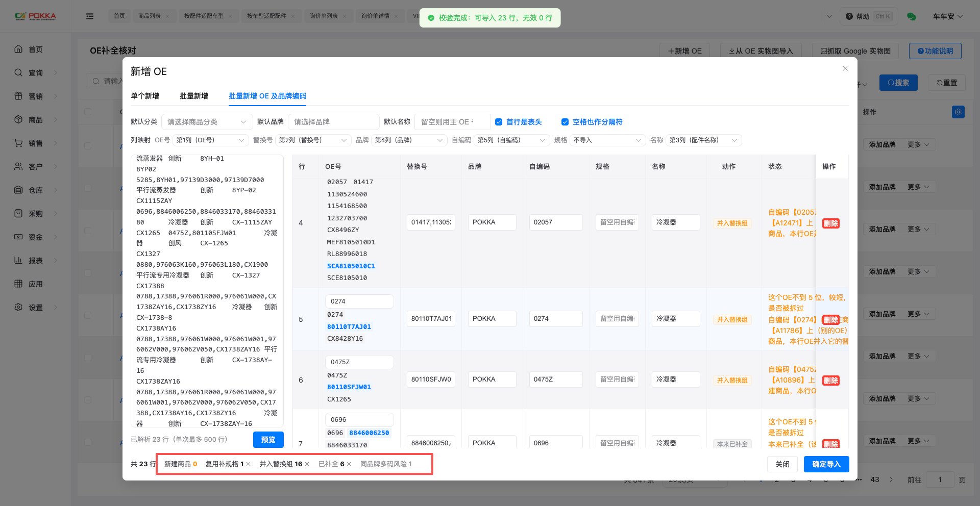This screenshot has width=980, height=506.
Task: Open the 规格 column mapping dropdown
Action: click(608, 140)
